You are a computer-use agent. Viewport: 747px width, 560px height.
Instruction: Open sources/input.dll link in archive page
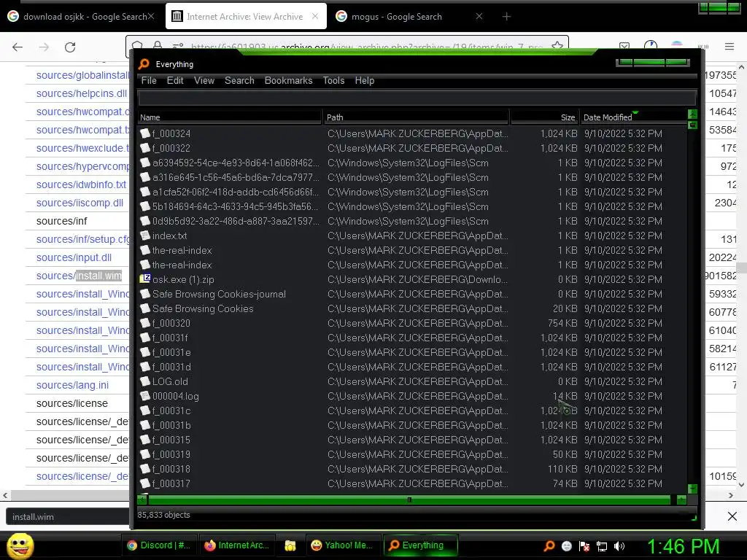point(74,257)
